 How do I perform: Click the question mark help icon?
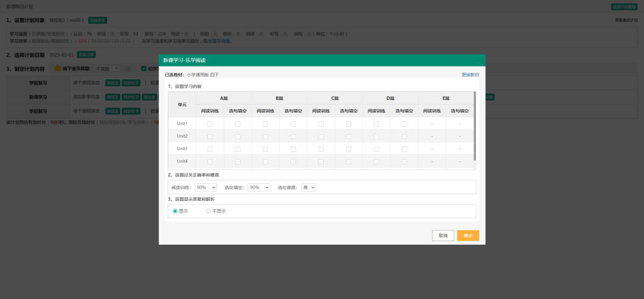tap(128, 69)
